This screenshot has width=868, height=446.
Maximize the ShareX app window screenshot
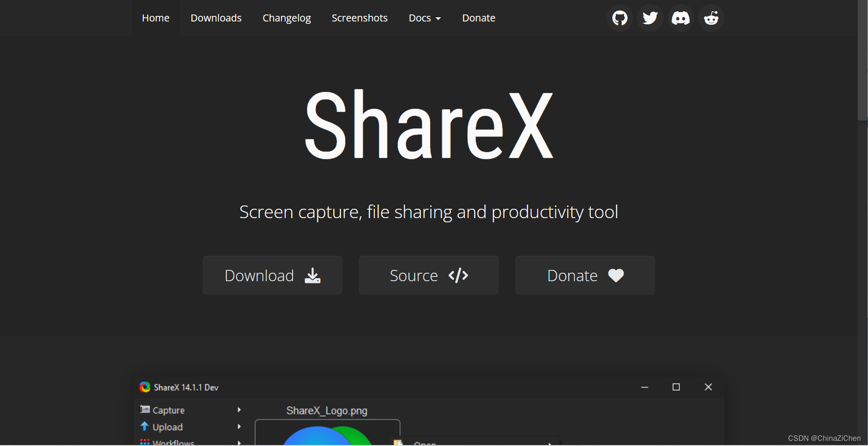click(x=676, y=387)
